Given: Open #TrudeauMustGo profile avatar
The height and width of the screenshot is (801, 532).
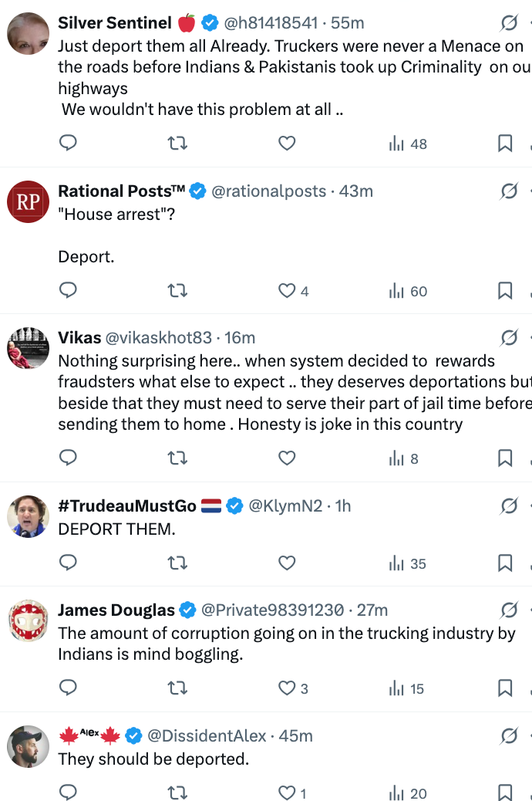Looking at the screenshot, I should pyautogui.click(x=29, y=516).
